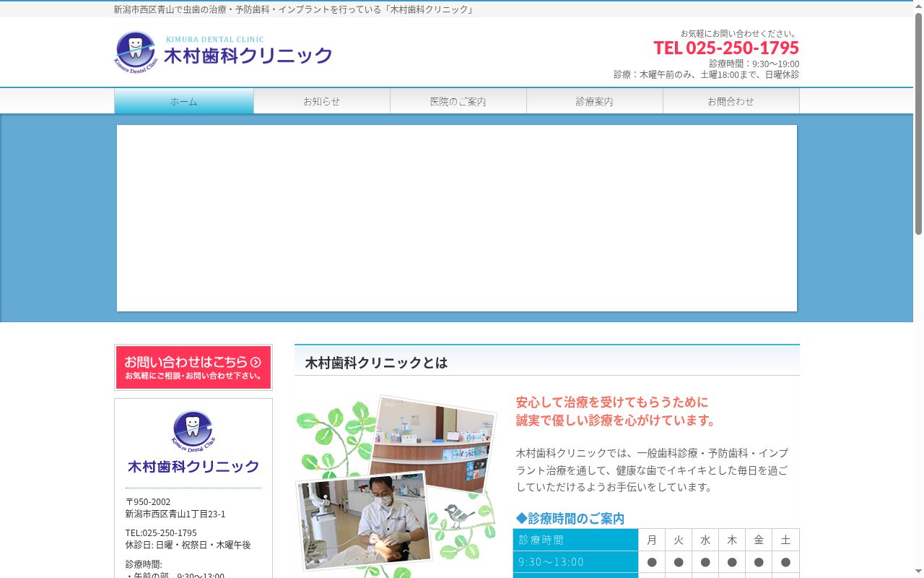Viewport: 924px width, 578px height.
Task: Click the 土 column header in schedule
Action: point(785,540)
